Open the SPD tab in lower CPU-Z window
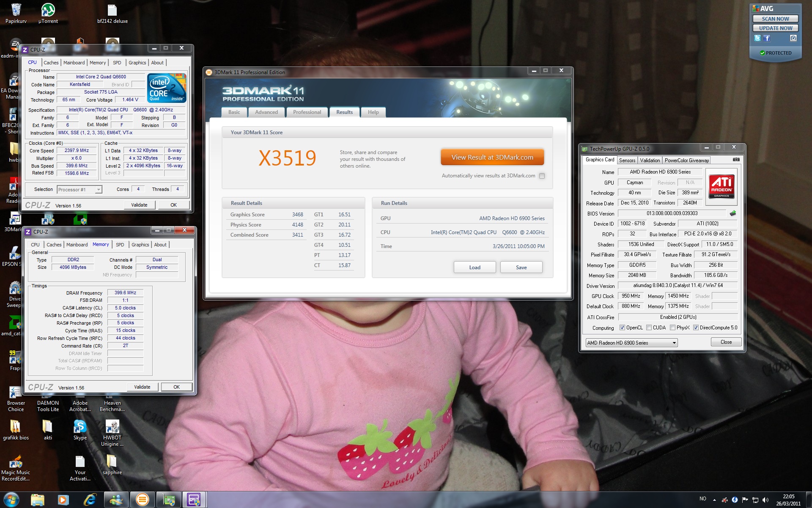 click(x=120, y=245)
